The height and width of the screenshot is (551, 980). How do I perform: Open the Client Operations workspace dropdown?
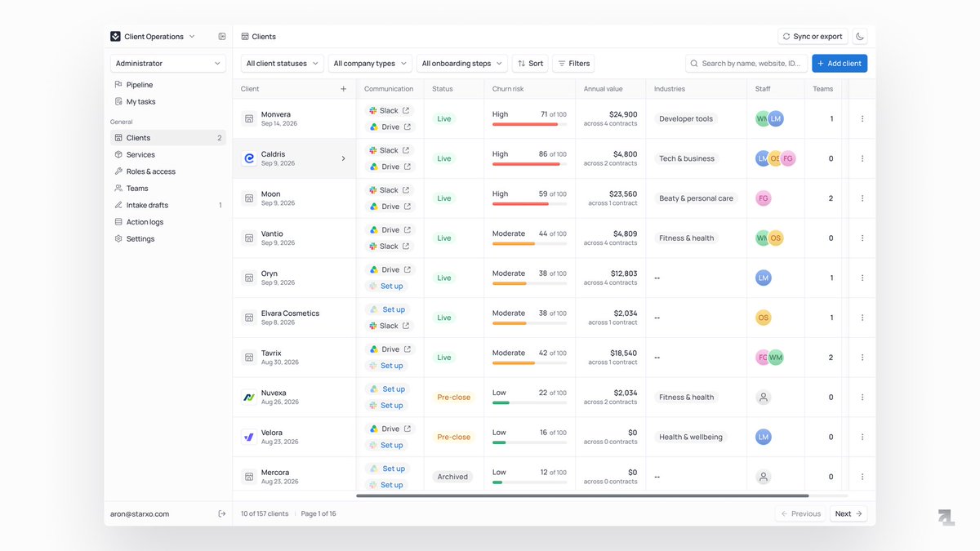click(x=154, y=37)
